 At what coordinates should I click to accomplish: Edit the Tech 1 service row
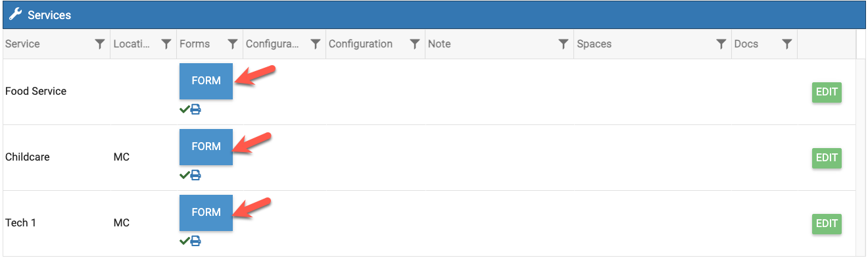[827, 224]
